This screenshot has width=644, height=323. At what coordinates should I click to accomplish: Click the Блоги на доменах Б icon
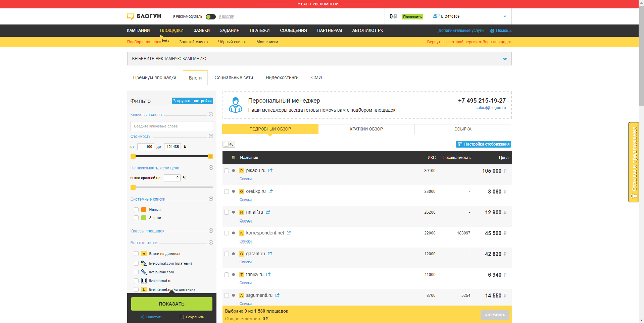144,254
